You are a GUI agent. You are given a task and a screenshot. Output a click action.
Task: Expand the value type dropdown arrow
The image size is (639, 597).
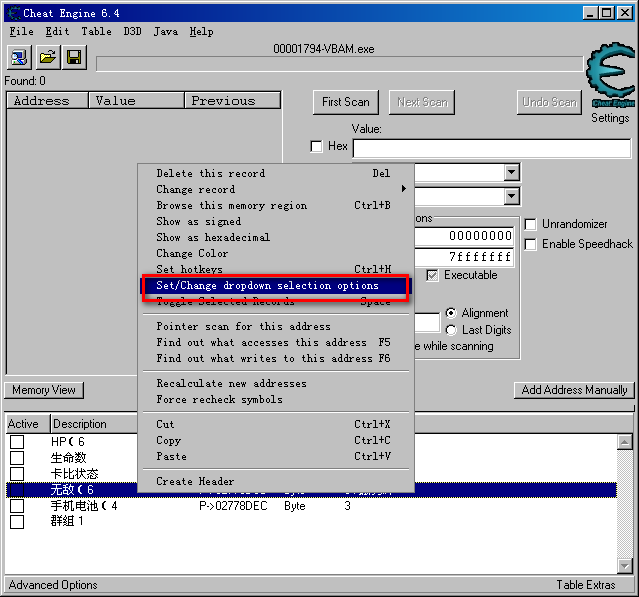point(511,196)
